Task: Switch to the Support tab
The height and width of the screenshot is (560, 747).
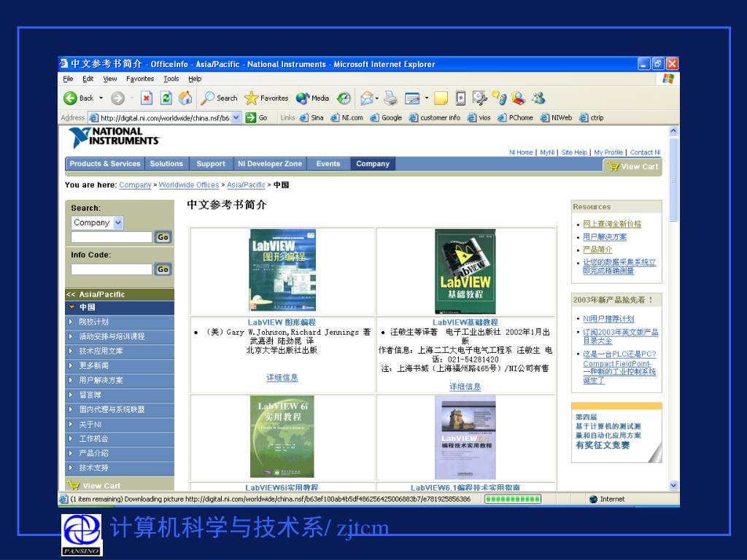Action: click(x=211, y=163)
